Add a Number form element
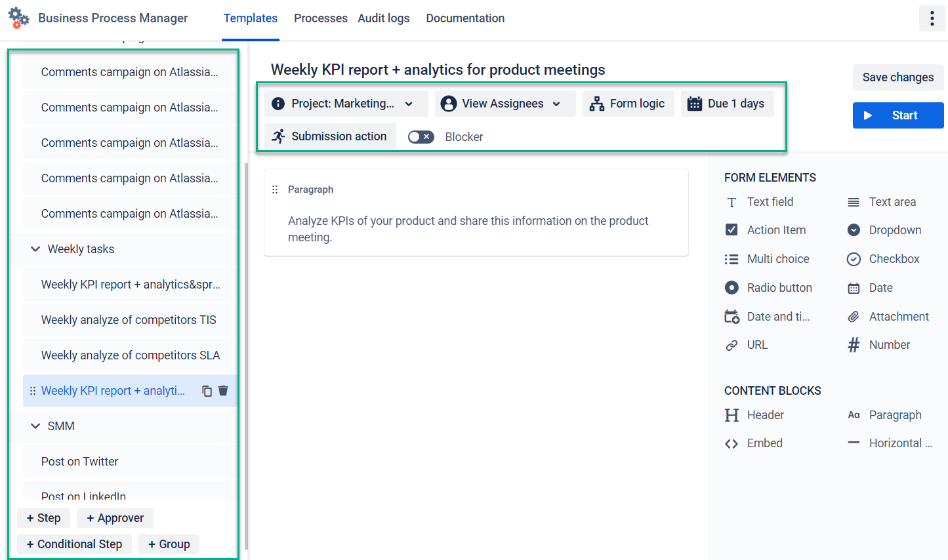 [878, 345]
